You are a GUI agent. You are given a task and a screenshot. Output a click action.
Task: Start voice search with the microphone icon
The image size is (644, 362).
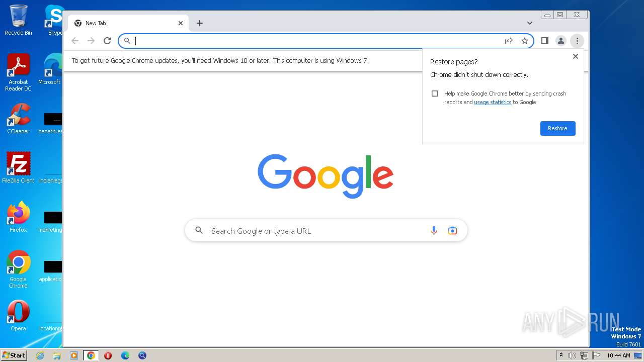click(434, 231)
